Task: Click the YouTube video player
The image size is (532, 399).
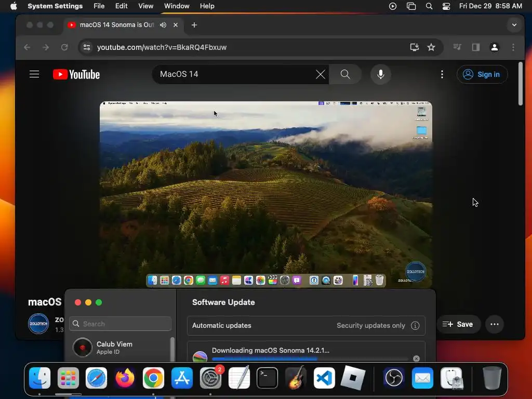Action: click(265, 194)
